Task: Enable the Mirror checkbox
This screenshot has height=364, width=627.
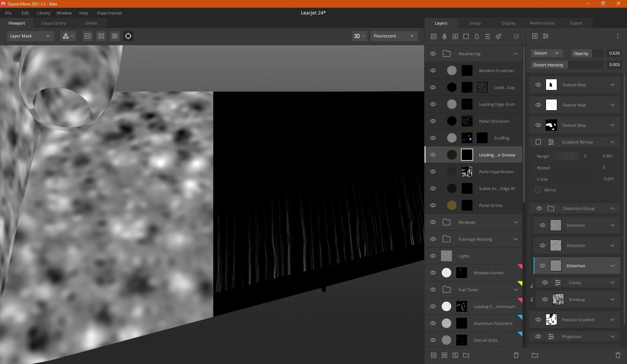Action: [538, 190]
